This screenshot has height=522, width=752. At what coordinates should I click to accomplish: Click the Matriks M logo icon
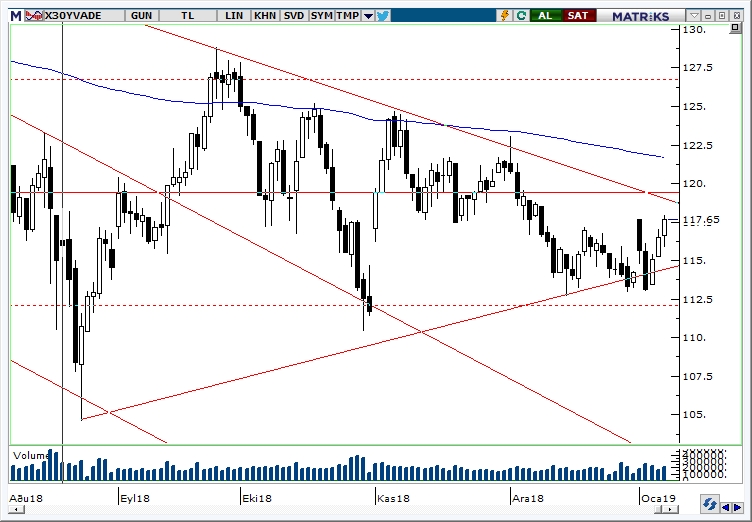click(16, 16)
